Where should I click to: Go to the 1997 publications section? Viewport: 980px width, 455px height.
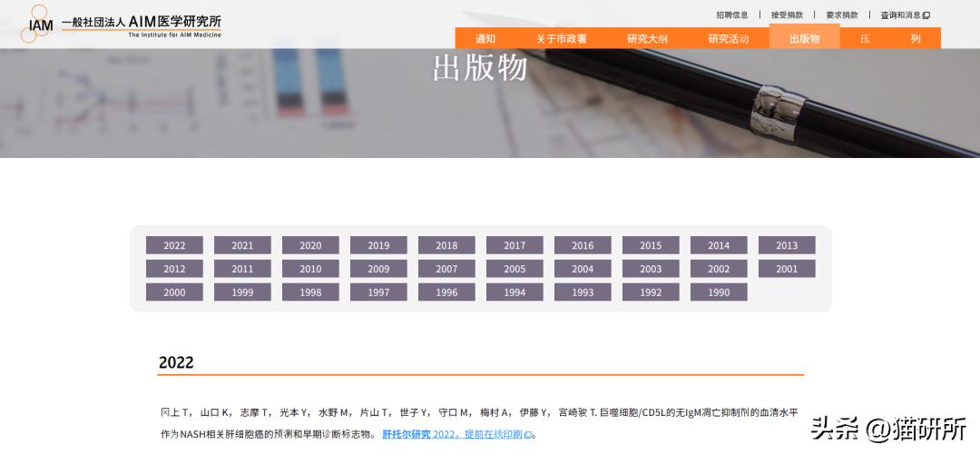tap(378, 292)
